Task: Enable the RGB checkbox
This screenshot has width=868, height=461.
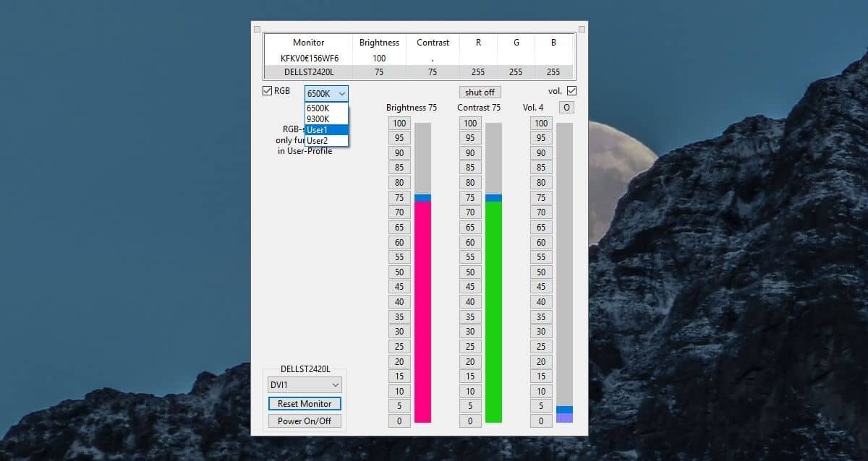Action: [268, 90]
